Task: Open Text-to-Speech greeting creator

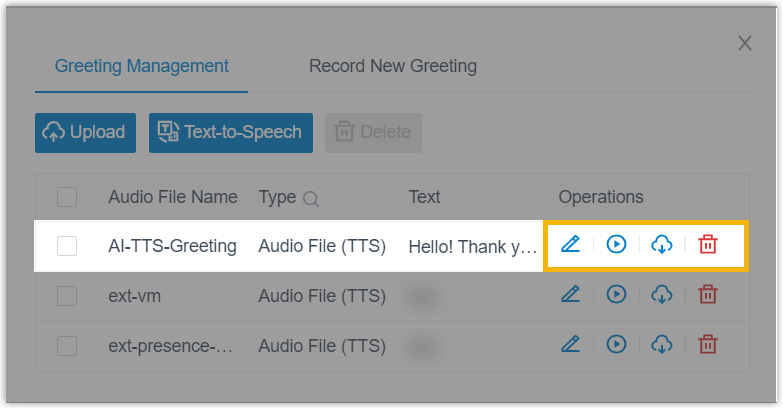Action: 230,132
